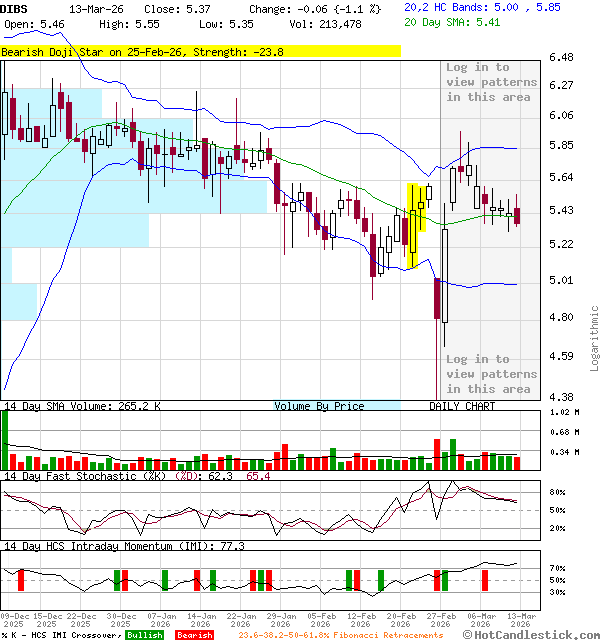Click the first green IMI crossover bar
Viewport: 600px width, 640px height.
[x=19, y=580]
